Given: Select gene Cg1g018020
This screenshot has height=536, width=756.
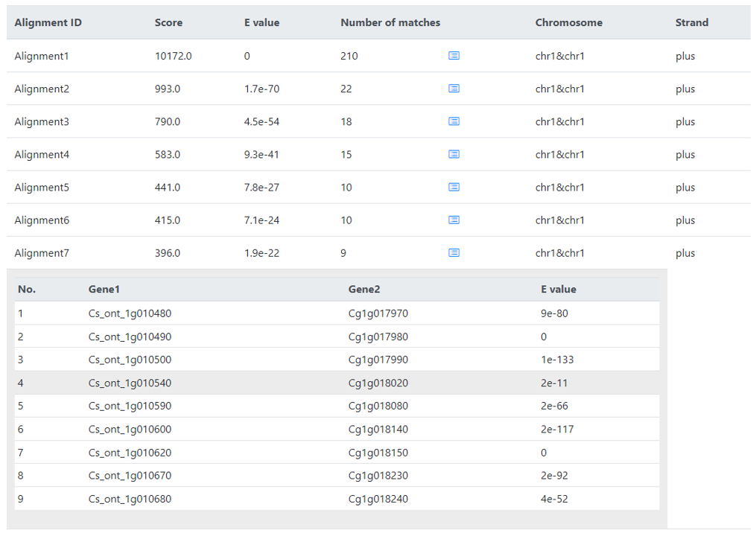Looking at the screenshot, I should point(378,383).
